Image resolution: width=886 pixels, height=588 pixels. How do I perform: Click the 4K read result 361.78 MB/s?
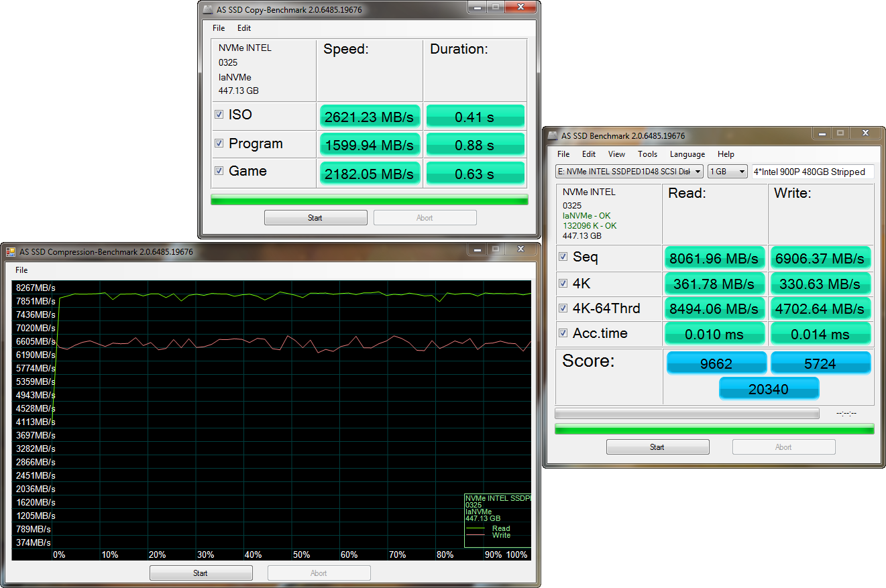[x=714, y=284]
